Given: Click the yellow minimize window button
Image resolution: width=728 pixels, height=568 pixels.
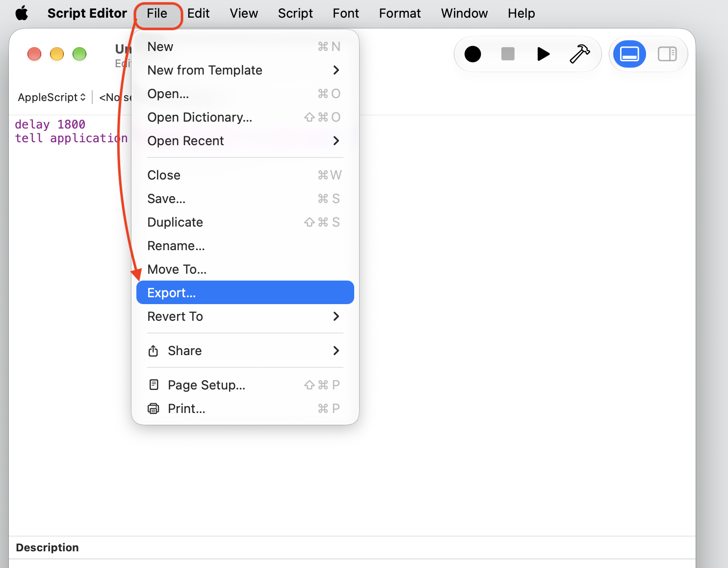Looking at the screenshot, I should [57, 54].
